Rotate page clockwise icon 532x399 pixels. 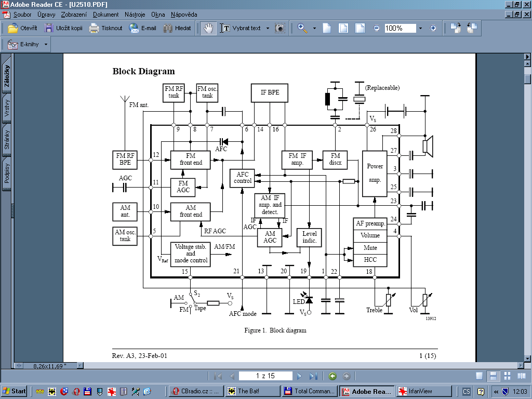[456, 28]
